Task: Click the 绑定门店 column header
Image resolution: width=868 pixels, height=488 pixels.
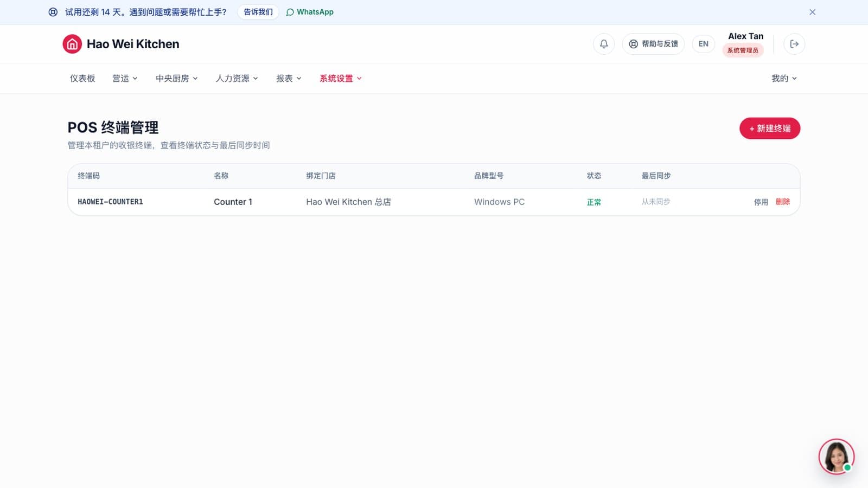Action: click(321, 176)
